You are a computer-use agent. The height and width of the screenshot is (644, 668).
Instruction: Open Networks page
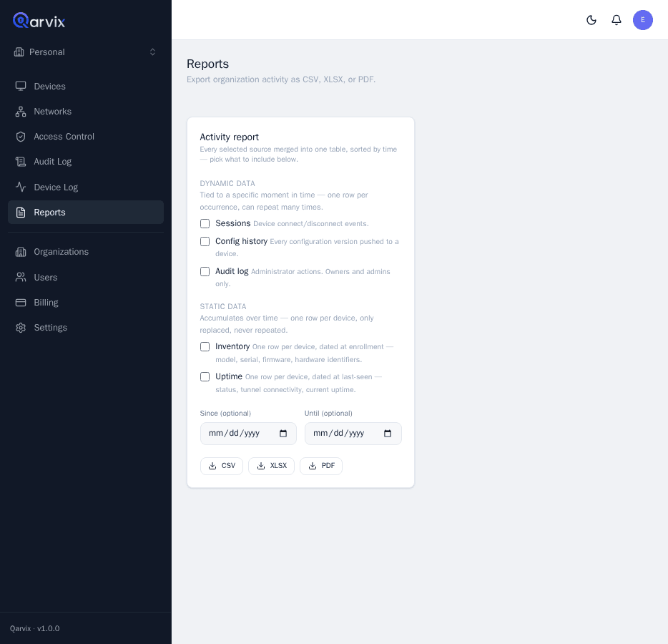coord(86,111)
